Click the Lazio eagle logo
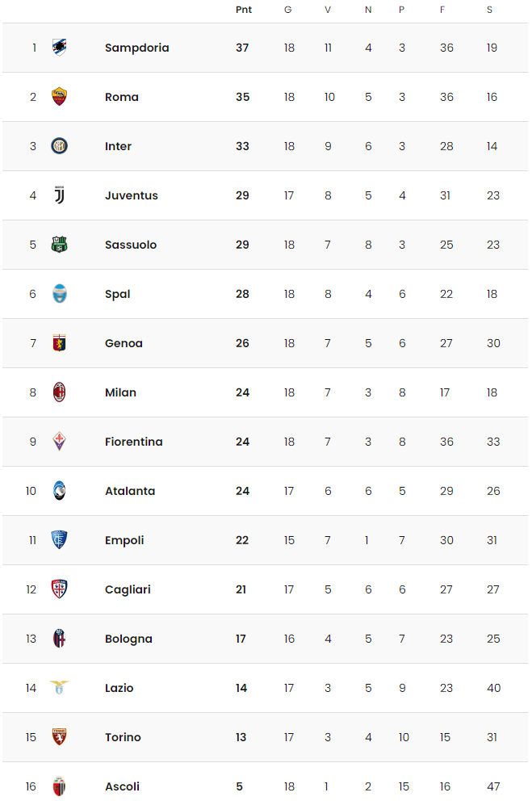Screen dimensions: 532x805 (x=59, y=688)
